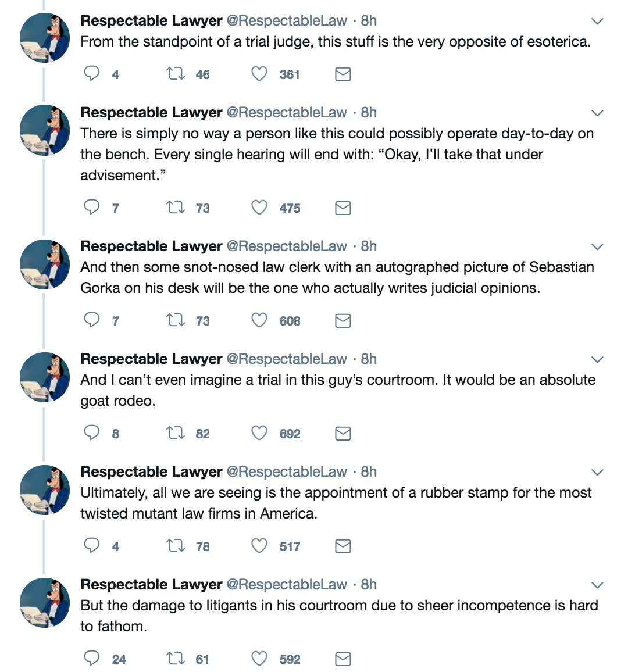
Task: Open the chevron menu on 'rubber stamp' tweet
Action: click(x=597, y=472)
